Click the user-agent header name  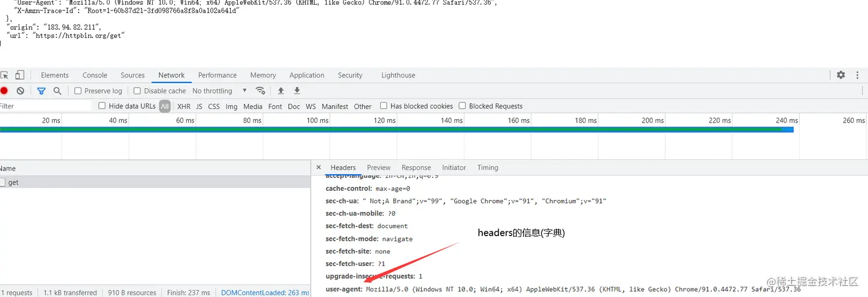[344, 289]
